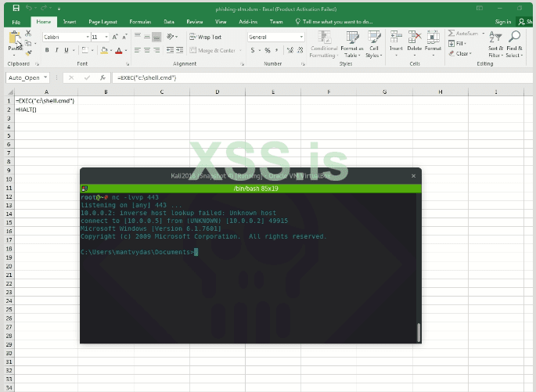Toggle Bold formatting
Screen dimensions: 536x392
pos(47,50)
